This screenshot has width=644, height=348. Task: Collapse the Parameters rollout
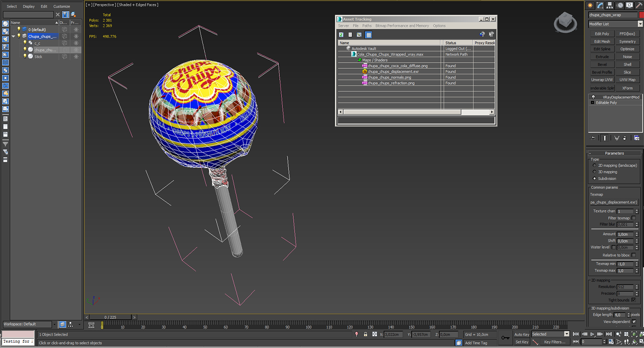coord(614,153)
